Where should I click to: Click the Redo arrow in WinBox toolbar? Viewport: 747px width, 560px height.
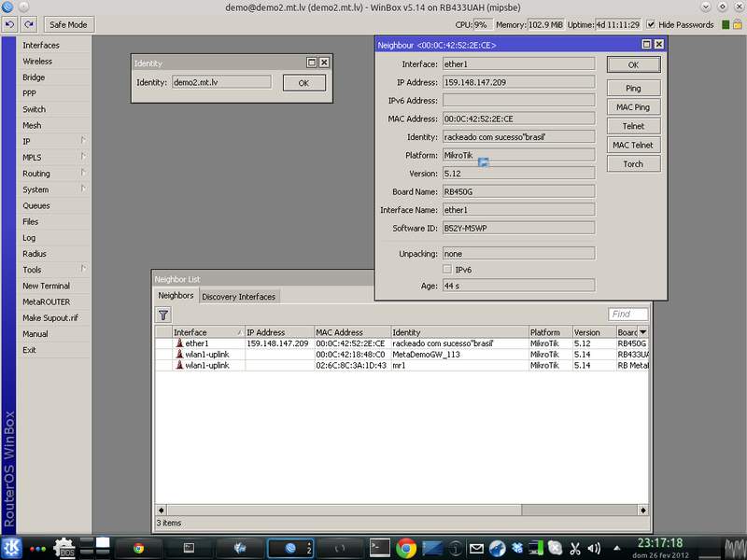(x=29, y=24)
